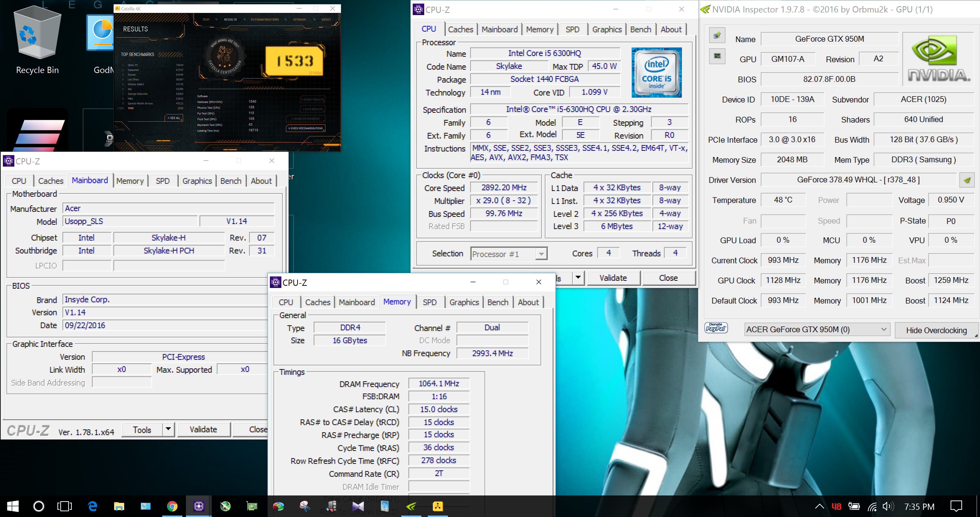This screenshot has height=517, width=980.
Task: Click the PayPal Donate icon
Action: [x=716, y=327]
